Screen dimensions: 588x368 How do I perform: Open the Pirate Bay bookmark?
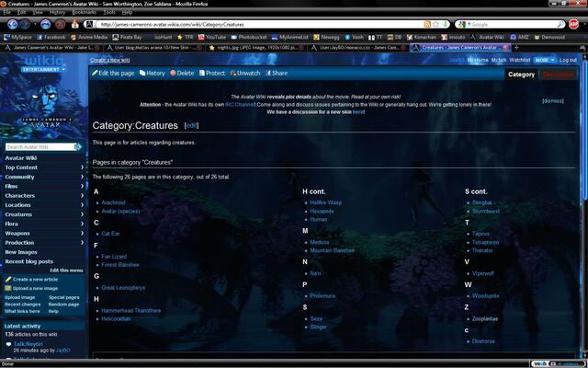[127, 37]
